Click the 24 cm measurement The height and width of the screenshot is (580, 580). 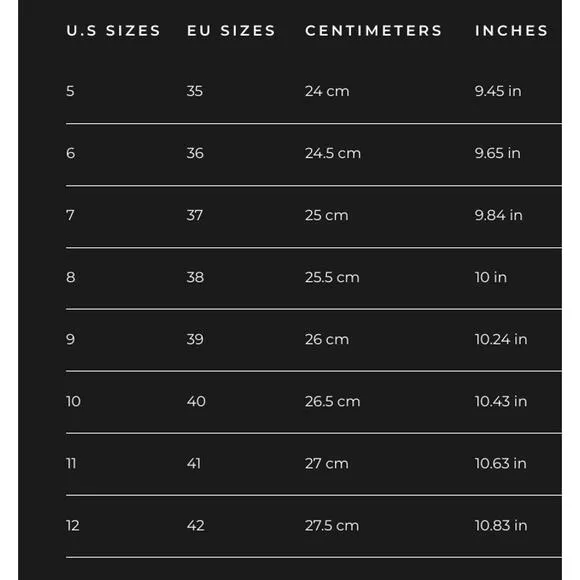327,91
